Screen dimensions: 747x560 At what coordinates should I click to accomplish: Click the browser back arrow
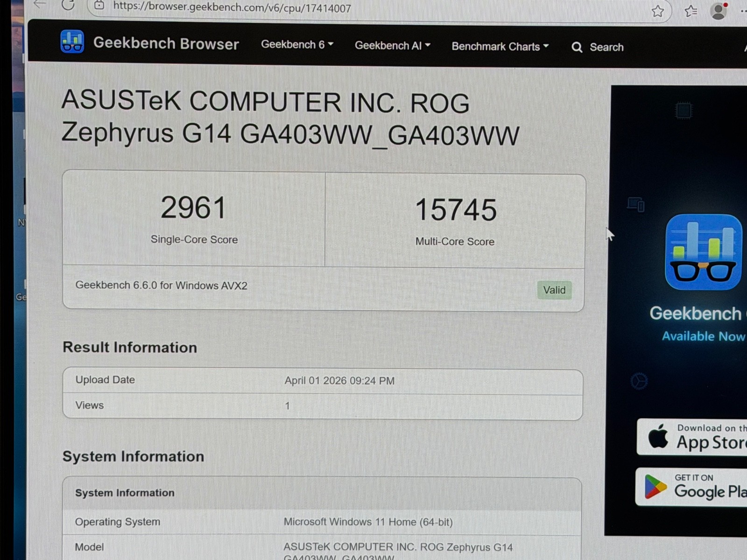click(41, 4)
